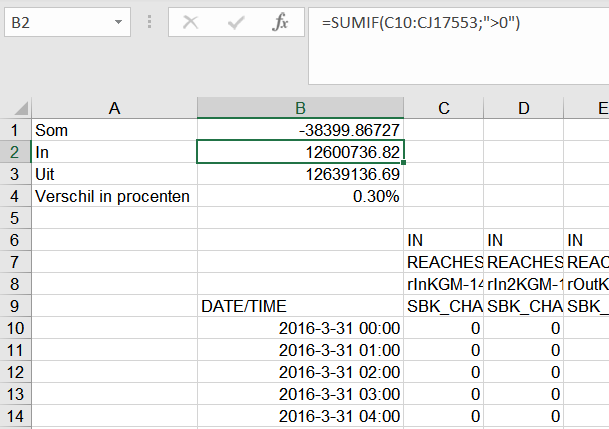Click the DATE/TIME header cell
This screenshot has width=609, height=429.
coord(301,305)
